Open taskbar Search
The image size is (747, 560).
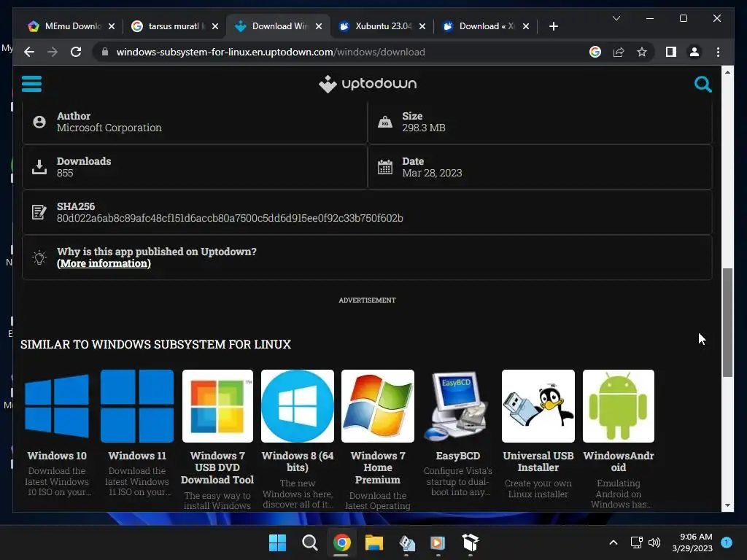[309, 542]
